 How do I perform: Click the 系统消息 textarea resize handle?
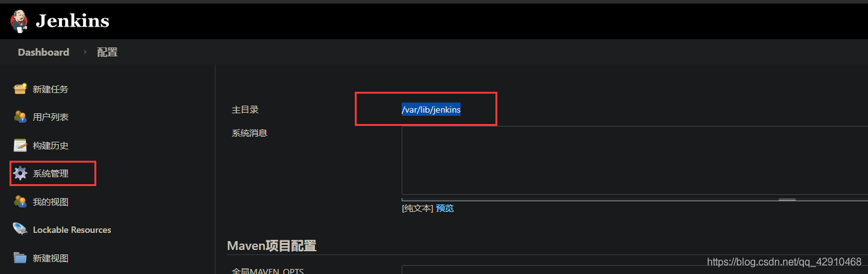[x=787, y=199]
